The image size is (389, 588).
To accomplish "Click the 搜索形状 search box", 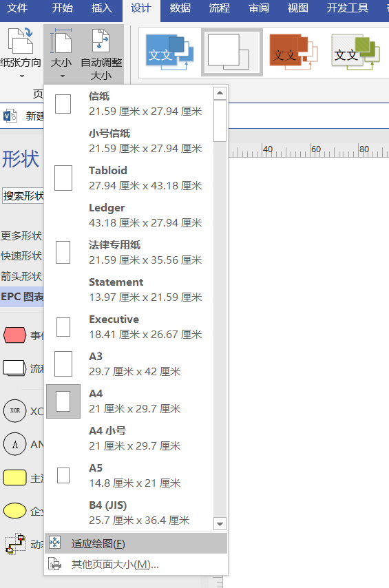I will coord(23,196).
